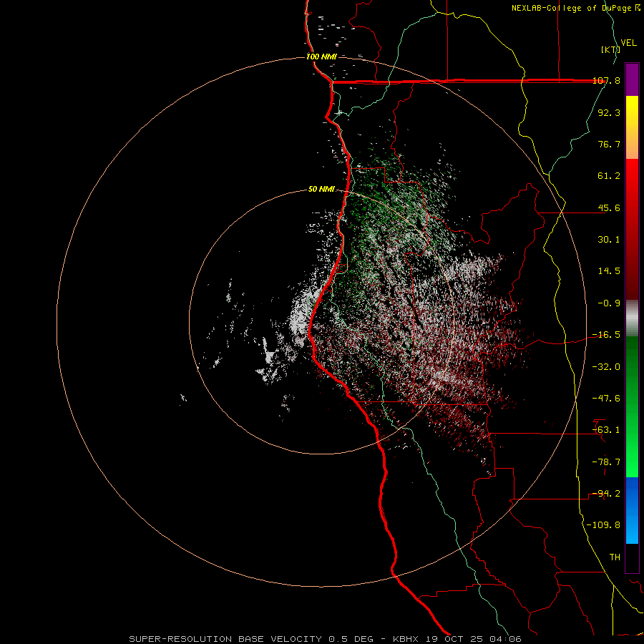Select the -94.2 scale value
This screenshot has width=644, height=644.
tap(606, 494)
